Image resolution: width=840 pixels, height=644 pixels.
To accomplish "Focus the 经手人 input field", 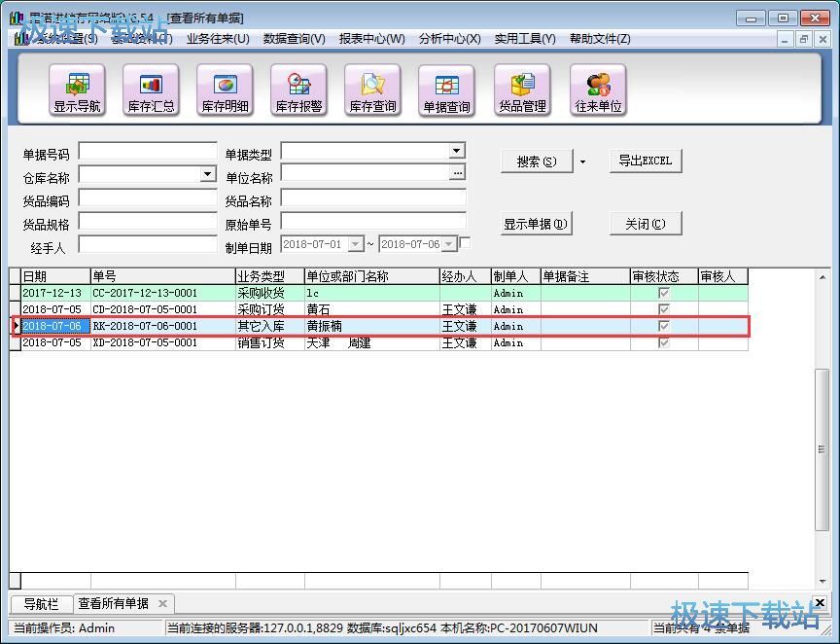I will click(148, 244).
